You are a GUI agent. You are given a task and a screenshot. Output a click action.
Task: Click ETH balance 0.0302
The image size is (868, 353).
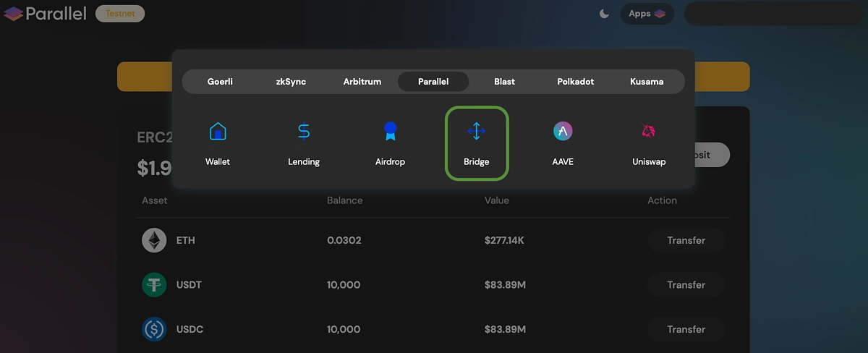344,240
